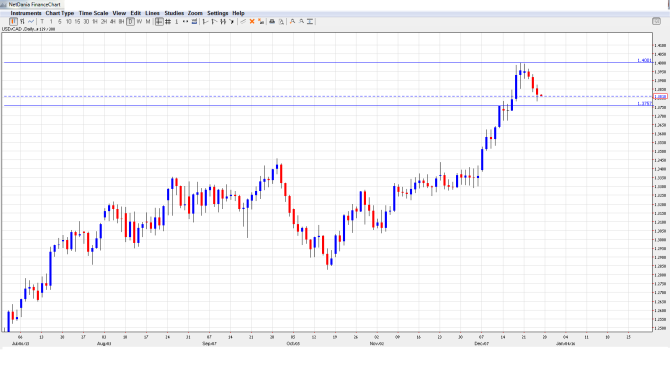Image resolution: width=670 pixels, height=377 pixels.
Task: Select the candlestick chart type icon
Action: coord(13,21)
